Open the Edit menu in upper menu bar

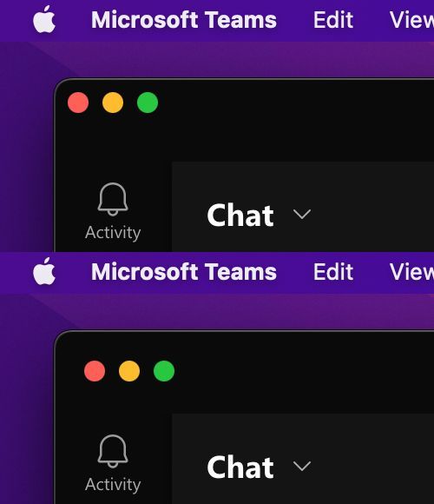tap(333, 20)
